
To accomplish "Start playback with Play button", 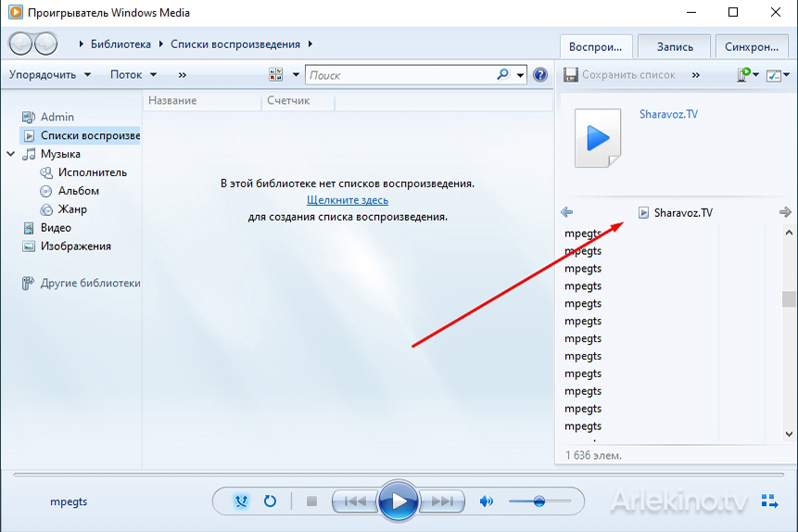I will pyautogui.click(x=399, y=501).
